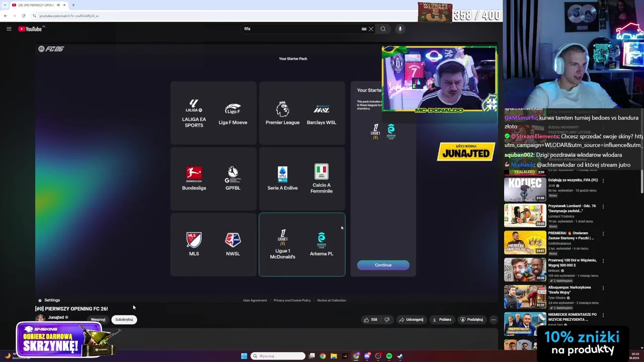Image resolution: width=644 pixels, height=362 pixels.
Task: Open Steam from the taskbar
Action: pos(400,356)
